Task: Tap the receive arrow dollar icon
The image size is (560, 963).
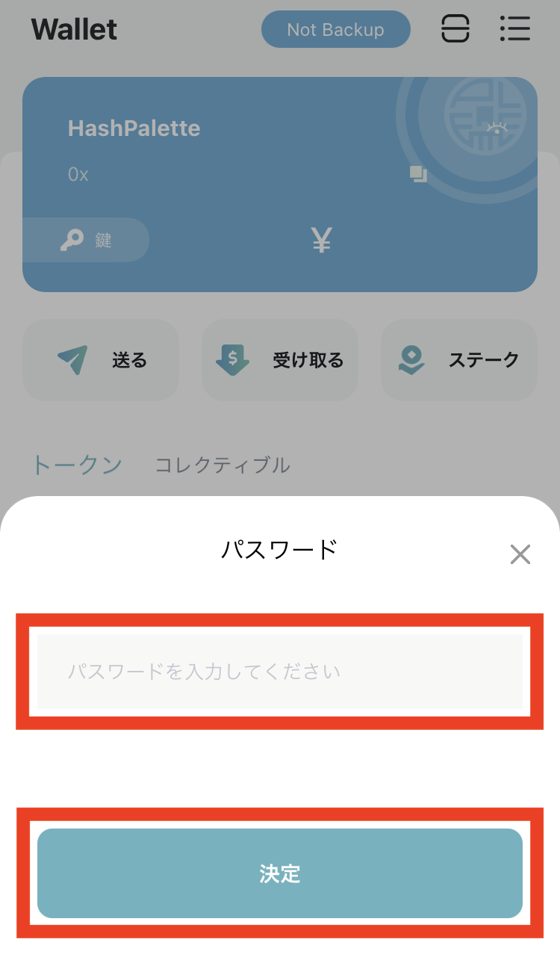Action: [233, 360]
